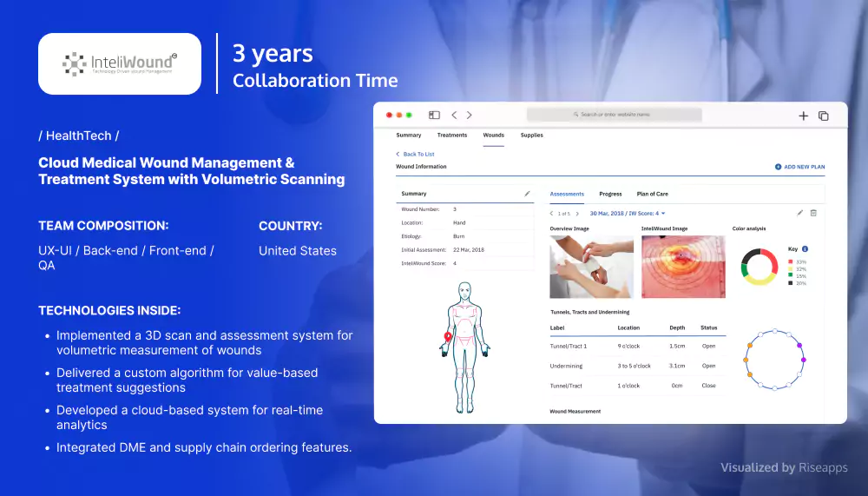The width and height of the screenshot is (868, 496).
Task: Go to the previous assessment with left chevron
Action: tap(553, 213)
